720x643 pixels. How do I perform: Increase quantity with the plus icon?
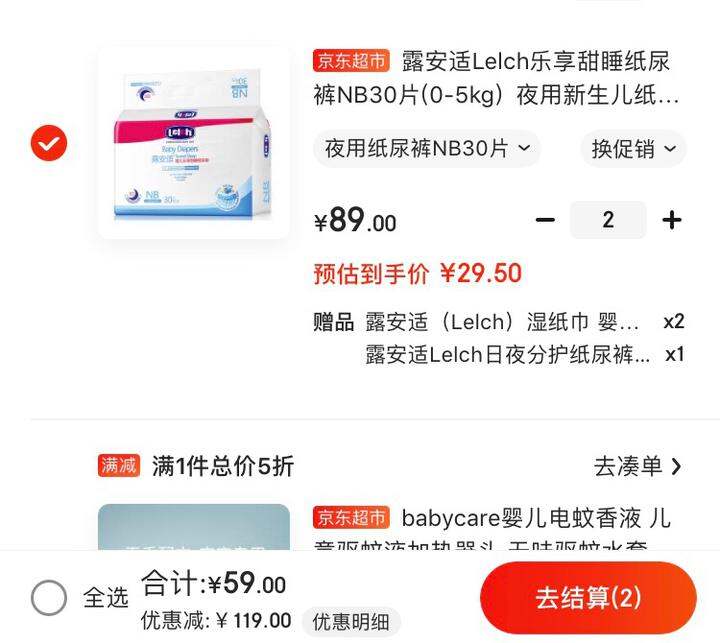[671, 220]
